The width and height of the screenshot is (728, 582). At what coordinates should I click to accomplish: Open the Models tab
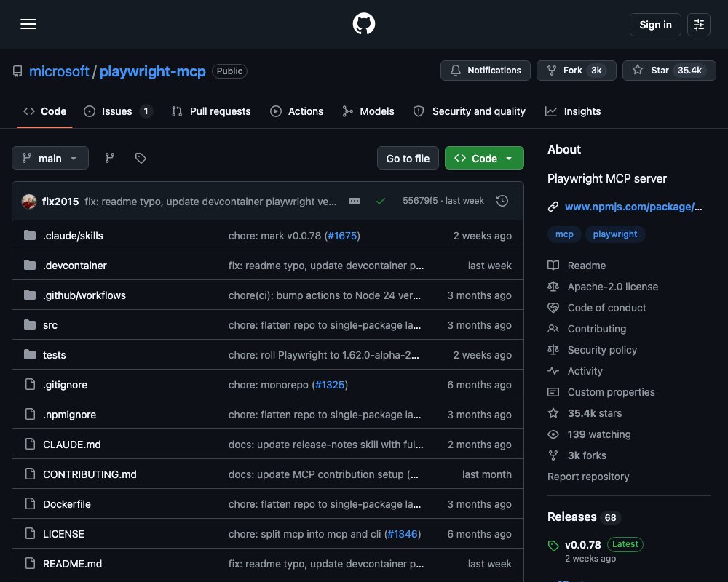pos(368,111)
